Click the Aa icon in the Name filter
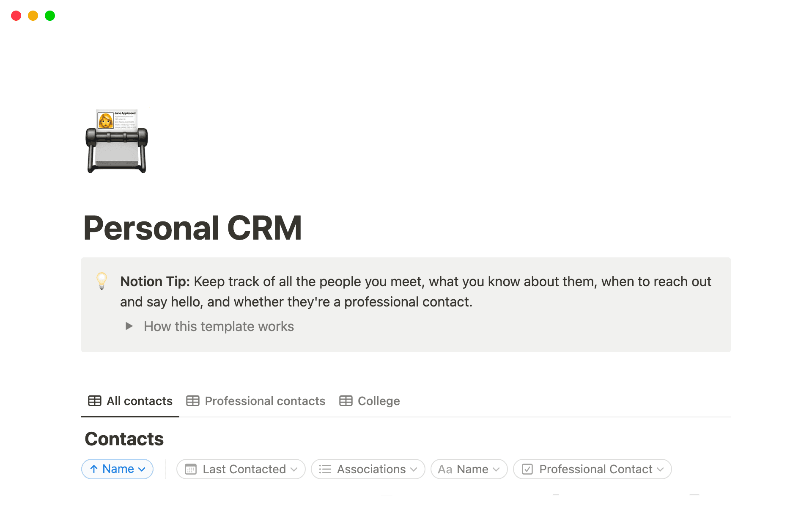 click(444, 469)
